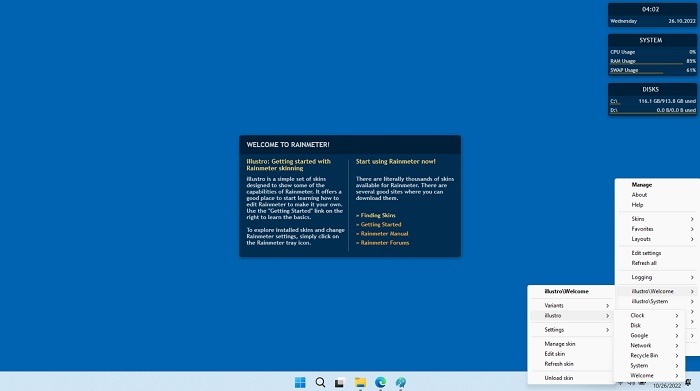Viewport: 700px width, 391px height.
Task: Click the WELCOME TO RAINMETER! title bar
Action: pyautogui.click(x=350, y=145)
